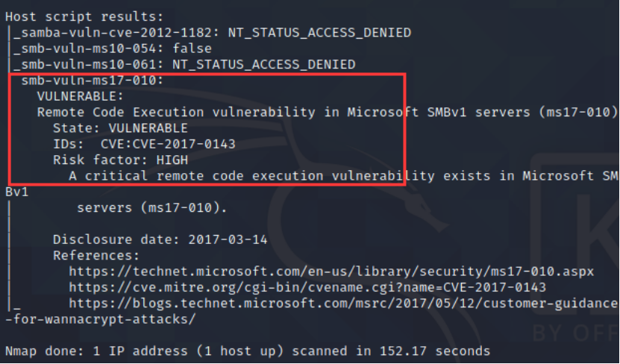Screen dimensions: 620x364
Task: Open the cve.mitre.org CVE-2017-0143 link
Action: (307, 287)
